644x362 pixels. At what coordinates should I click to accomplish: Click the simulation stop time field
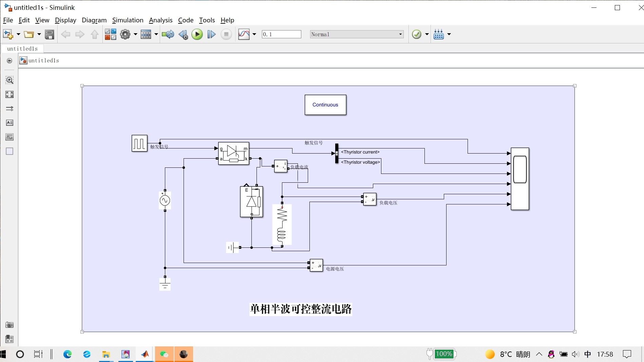(281, 34)
